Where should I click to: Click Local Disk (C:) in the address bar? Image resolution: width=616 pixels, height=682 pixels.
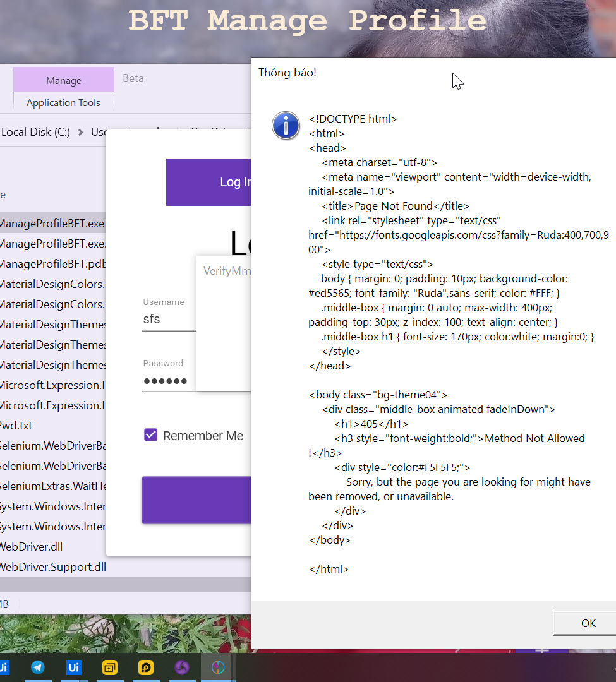pyautogui.click(x=35, y=132)
